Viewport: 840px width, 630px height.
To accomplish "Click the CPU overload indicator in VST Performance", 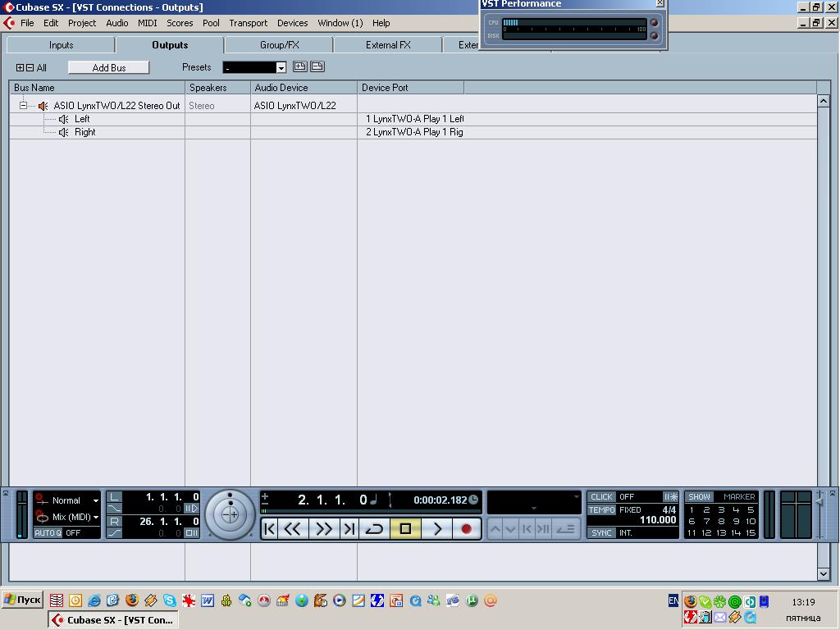I will point(654,22).
